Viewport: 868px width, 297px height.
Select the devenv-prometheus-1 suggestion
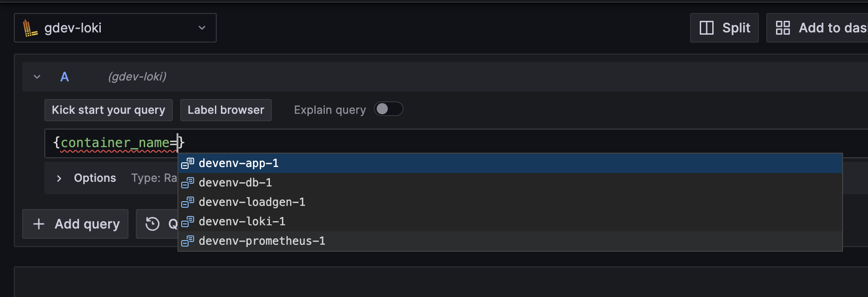(262, 241)
